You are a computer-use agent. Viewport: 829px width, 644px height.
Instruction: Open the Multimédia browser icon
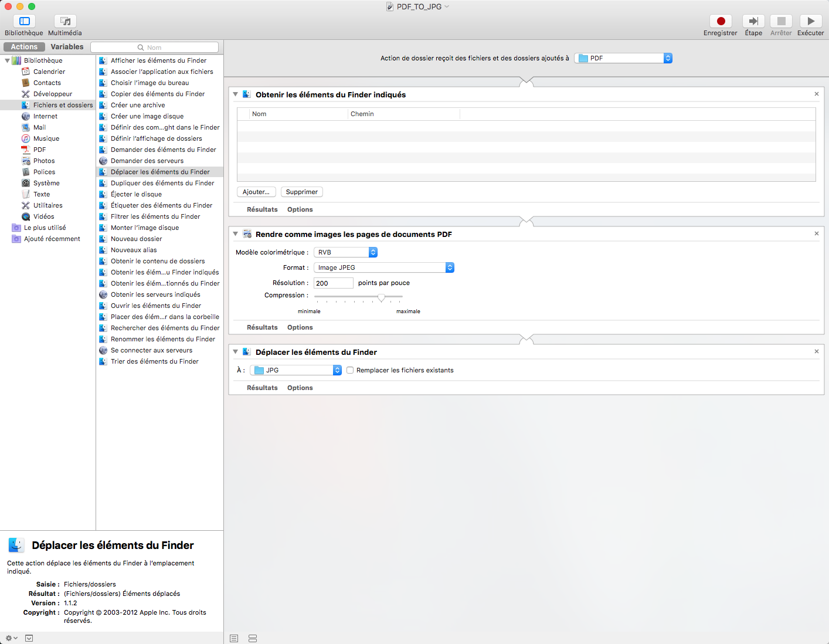pyautogui.click(x=65, y=21)
